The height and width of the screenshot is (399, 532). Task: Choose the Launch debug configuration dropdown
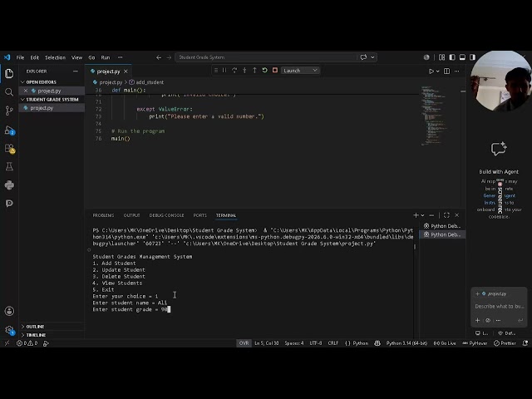pos(300,71)
